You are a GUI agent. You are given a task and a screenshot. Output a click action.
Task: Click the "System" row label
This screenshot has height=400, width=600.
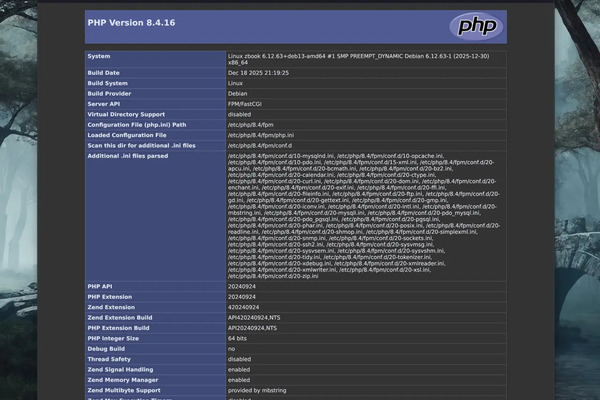[x=99, y=56]
